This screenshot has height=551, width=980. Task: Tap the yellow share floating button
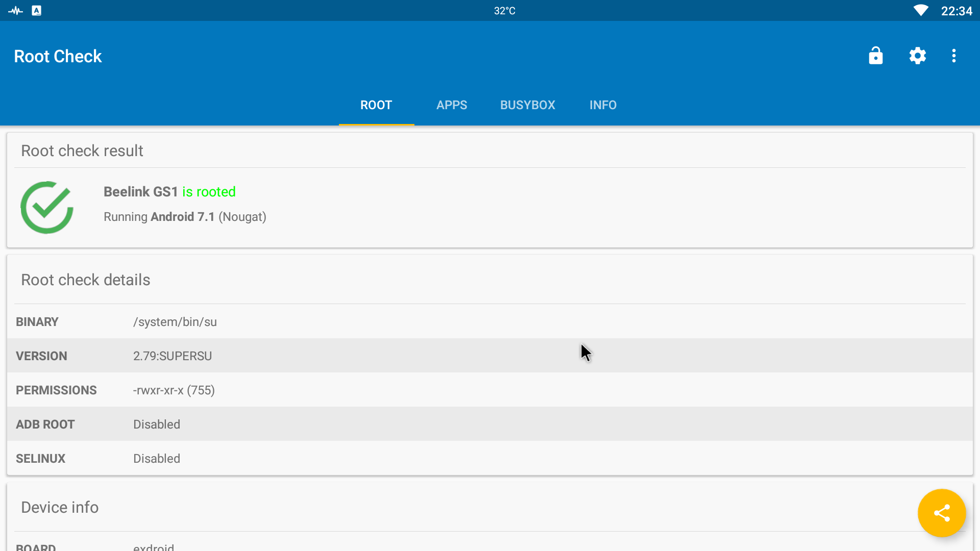click(x=941, y=513)
